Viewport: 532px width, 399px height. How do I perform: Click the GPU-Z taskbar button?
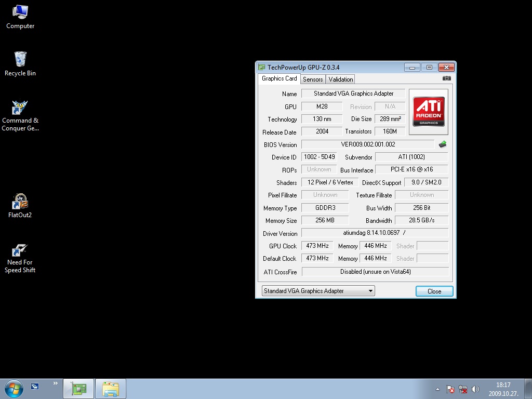pos(78,389)
